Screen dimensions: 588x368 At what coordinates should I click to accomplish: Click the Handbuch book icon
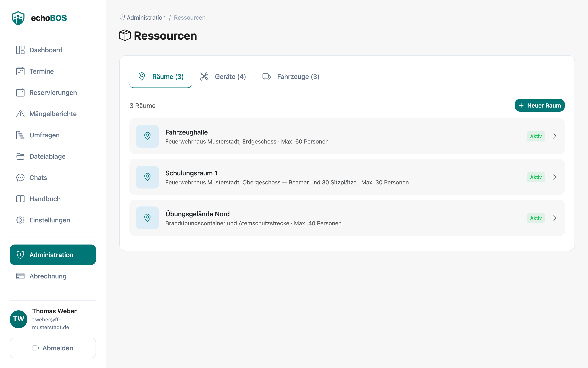click(x=20, y=199)
